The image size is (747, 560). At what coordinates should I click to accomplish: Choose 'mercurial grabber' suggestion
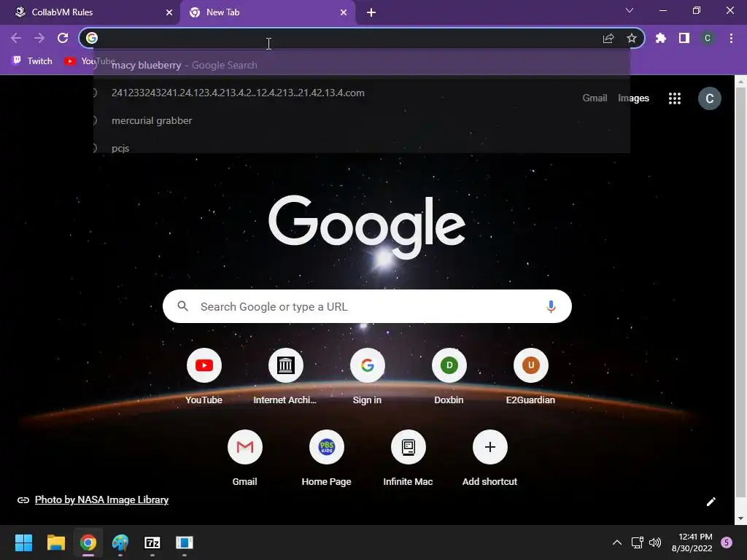coord(362,120)
